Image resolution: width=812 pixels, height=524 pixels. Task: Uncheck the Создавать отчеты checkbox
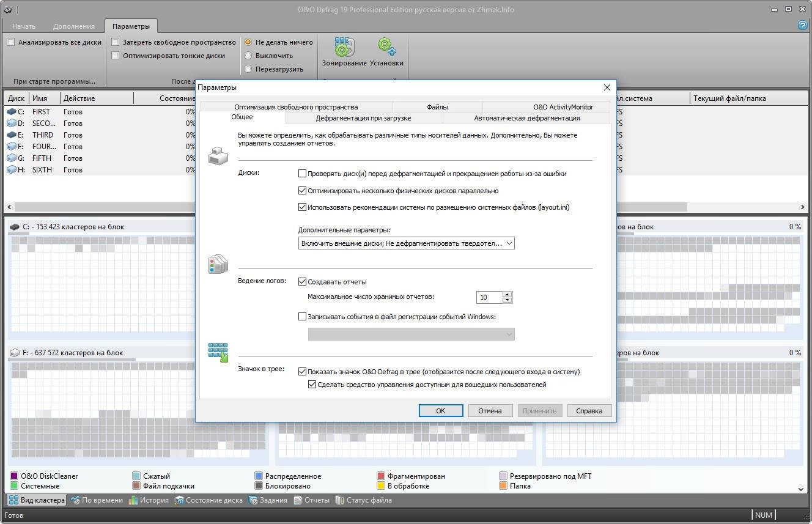click(302, 282)
